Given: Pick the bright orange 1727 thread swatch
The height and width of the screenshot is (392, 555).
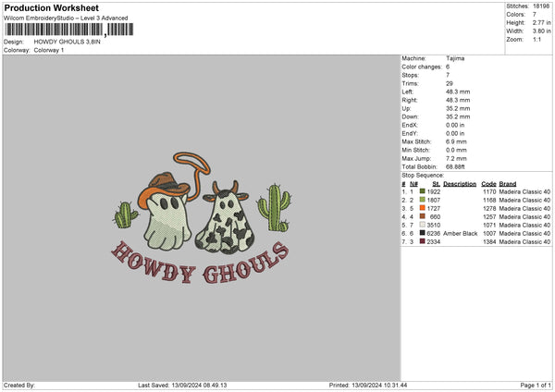Looking at the screenshot, I should click(x=423, y=208).
